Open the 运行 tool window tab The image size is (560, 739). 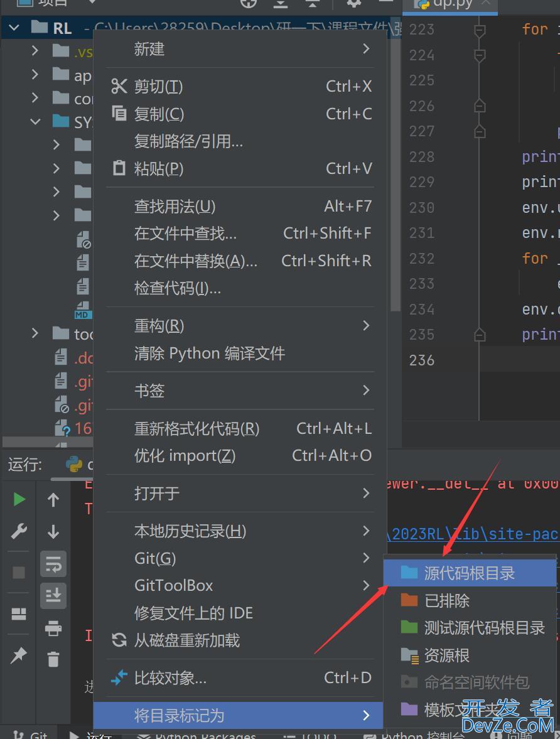pyautogui.click(x=90, y=734)
